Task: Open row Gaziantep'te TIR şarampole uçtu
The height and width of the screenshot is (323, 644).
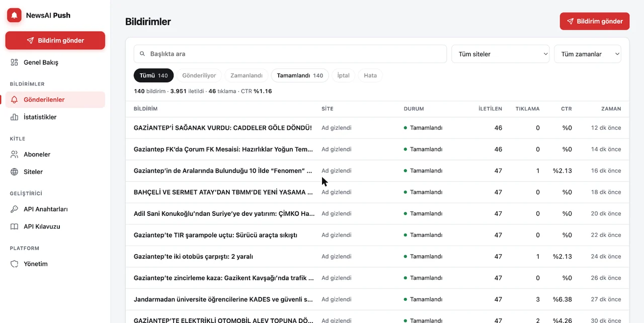Action: point(377,235)
